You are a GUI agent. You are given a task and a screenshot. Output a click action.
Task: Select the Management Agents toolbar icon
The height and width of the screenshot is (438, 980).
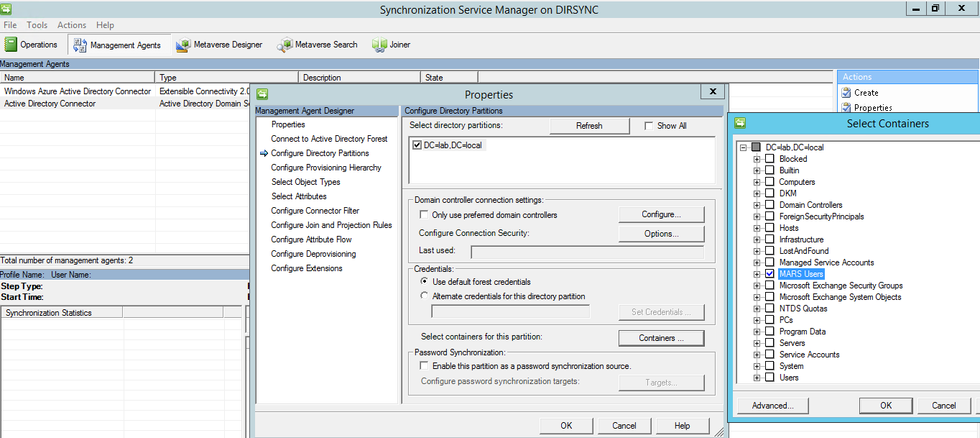[80, 45]
